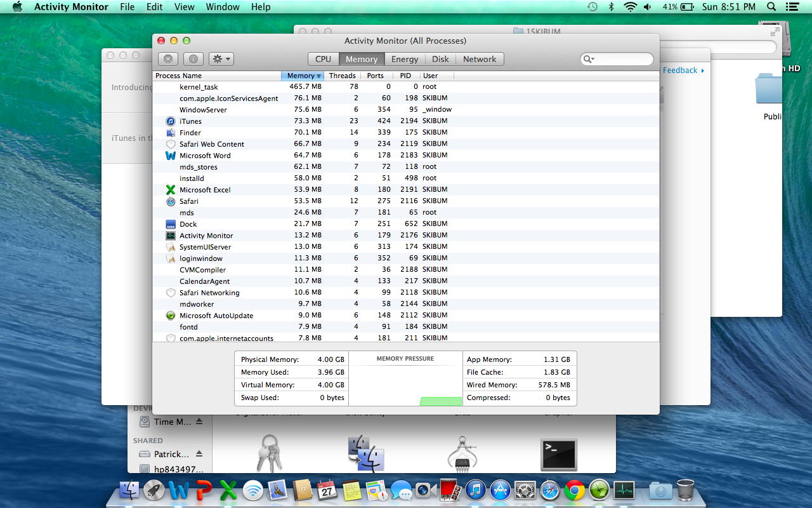Screen dimensions: 812x508
Task: Sort by Ports column header
Action: coord(376,76)
